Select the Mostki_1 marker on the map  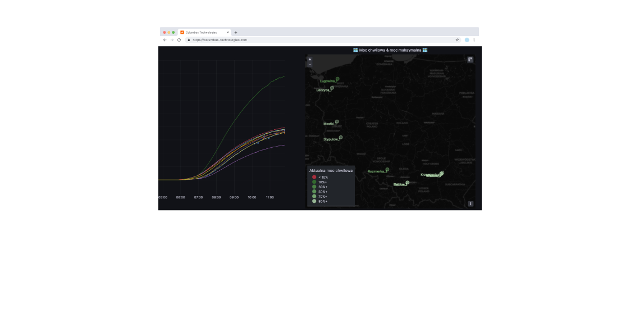click(337, 121)
